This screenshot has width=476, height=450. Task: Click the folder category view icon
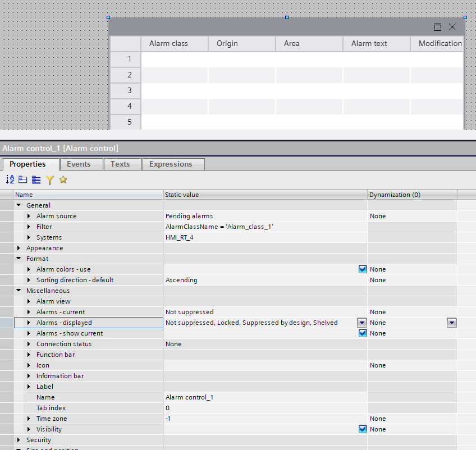coord(23,180)
